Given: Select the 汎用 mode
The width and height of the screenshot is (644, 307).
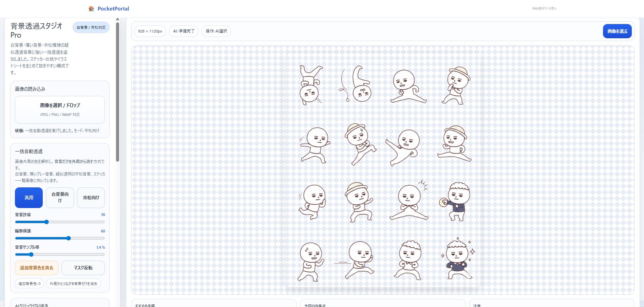Looking at the screenshot, I should click(29, 198).
